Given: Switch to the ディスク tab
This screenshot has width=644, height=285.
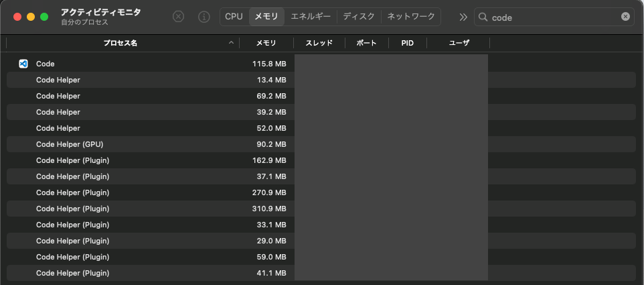Looking at the screenshot, I should tap(359, 17).
